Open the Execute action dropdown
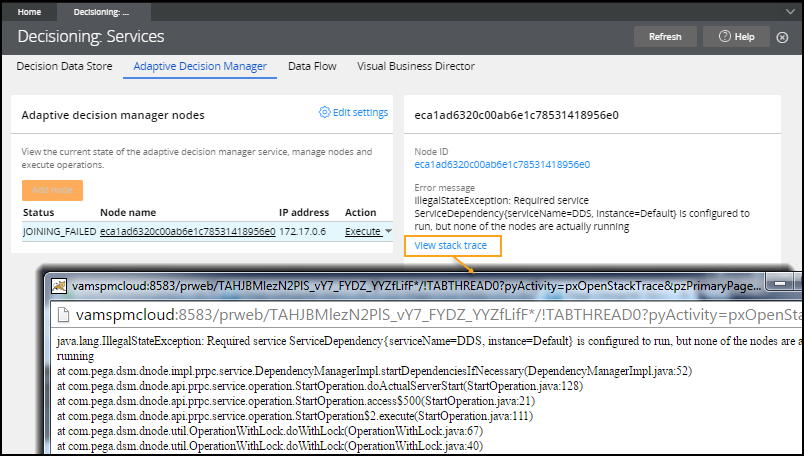This screenshot has height=456, width=804. point(368,231)
